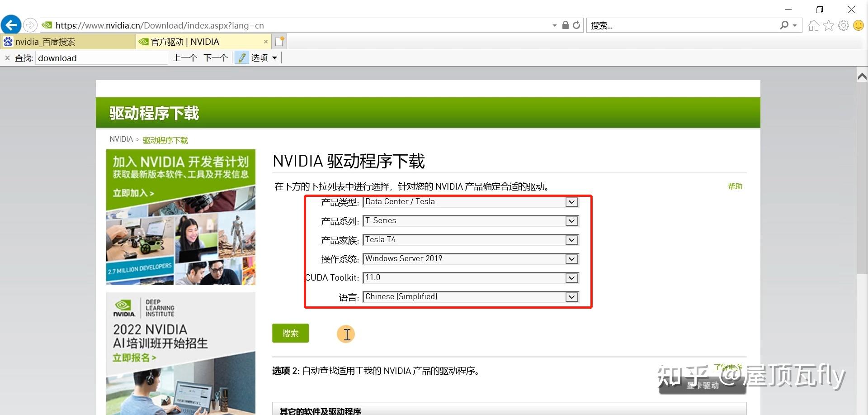The height and width of the screenshot is (415, 868).
Task: Open the CUDA Toolkit 11.0 dropdown
Action: (471, 278)
